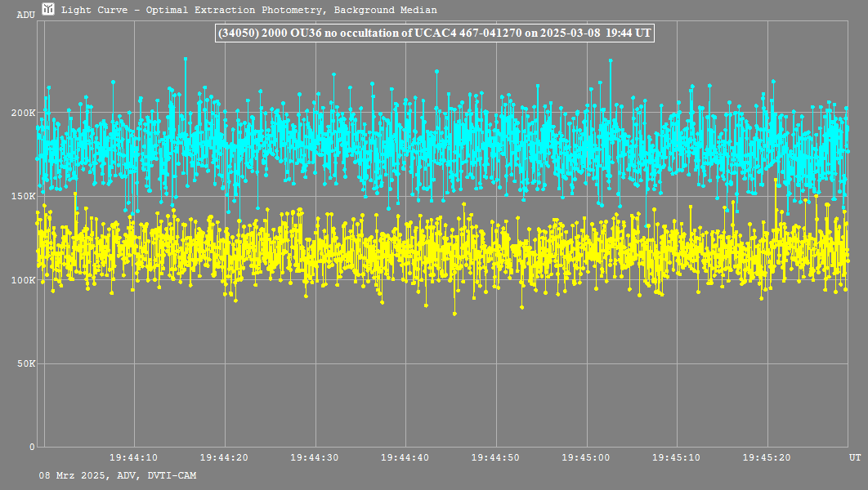This screenshot has width=868, height=490.
Task: Select the 19:45:10 time marker
Action: [x=677, y=458]
